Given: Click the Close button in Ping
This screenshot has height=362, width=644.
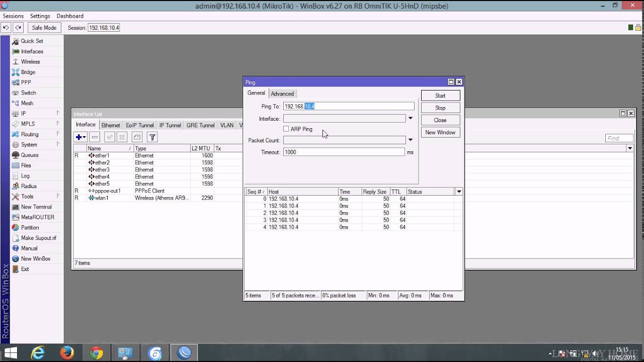Looking at the screenshot, I should (440, 120).
